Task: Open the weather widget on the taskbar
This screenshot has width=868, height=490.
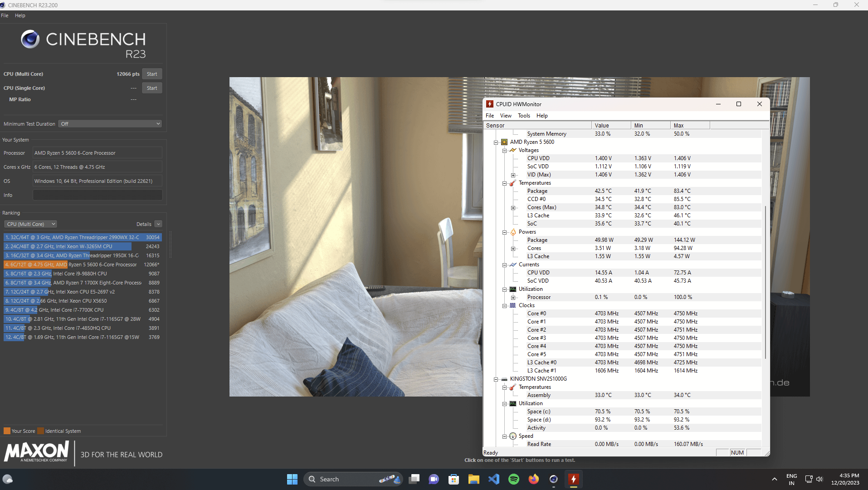Action: point(8,479)
